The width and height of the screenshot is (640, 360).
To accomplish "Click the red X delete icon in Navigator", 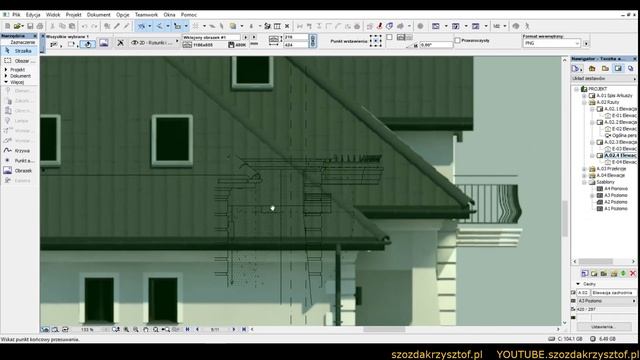I will [633, 273].
